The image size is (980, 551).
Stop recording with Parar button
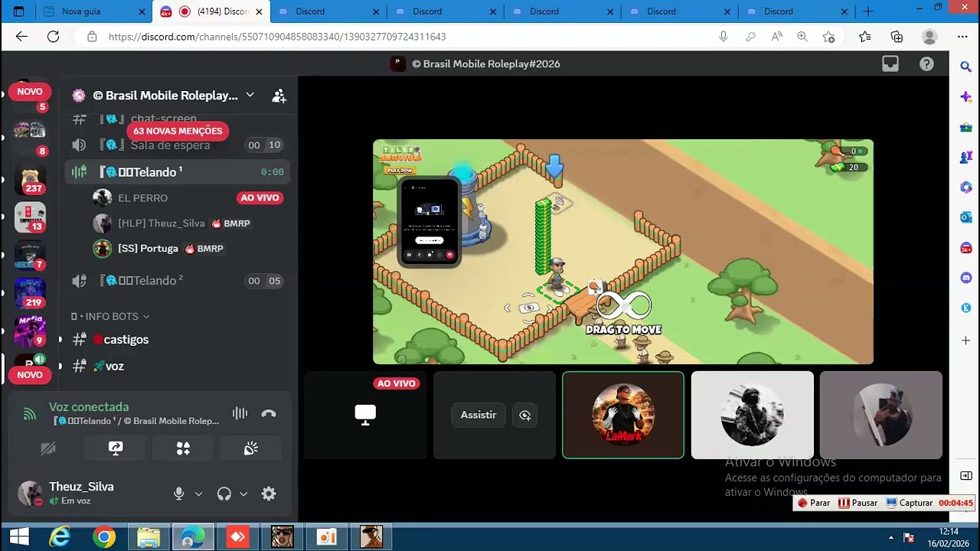coord(815,503)
